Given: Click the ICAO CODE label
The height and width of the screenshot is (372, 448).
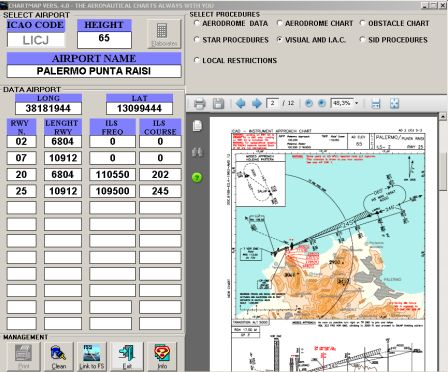Looking at the screenshot, I should click(36, 25).
